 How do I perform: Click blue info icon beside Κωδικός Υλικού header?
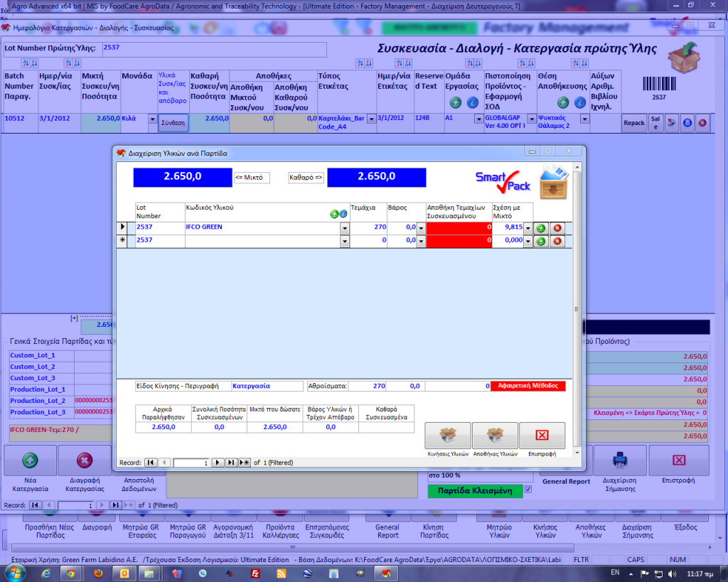coord(343,214)
